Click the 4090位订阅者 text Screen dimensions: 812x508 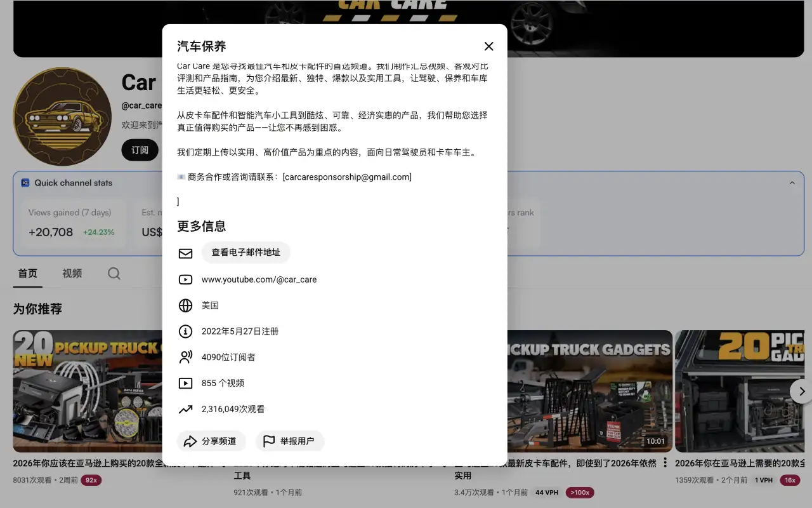coord(228,358)
